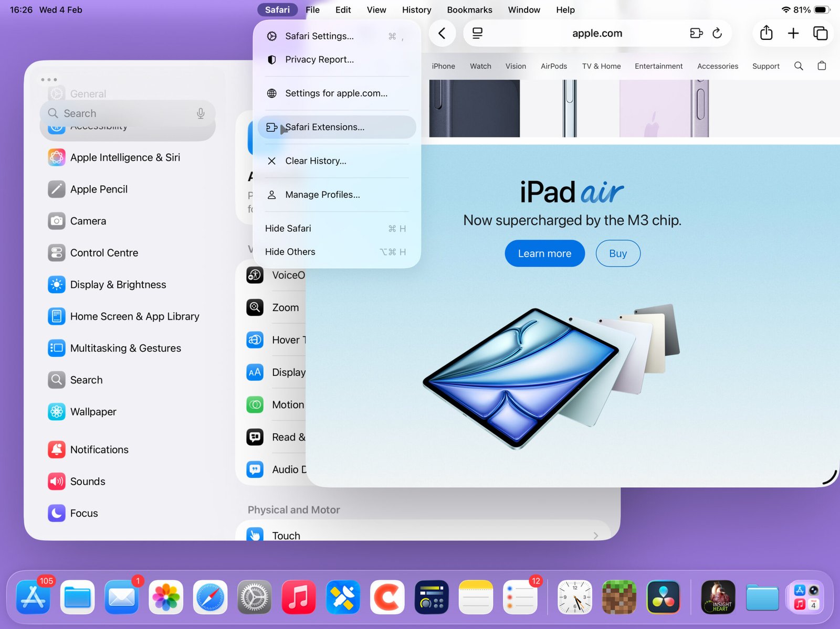
Task: Open DaVinci Resolve in dock
Action: [664, 597]
